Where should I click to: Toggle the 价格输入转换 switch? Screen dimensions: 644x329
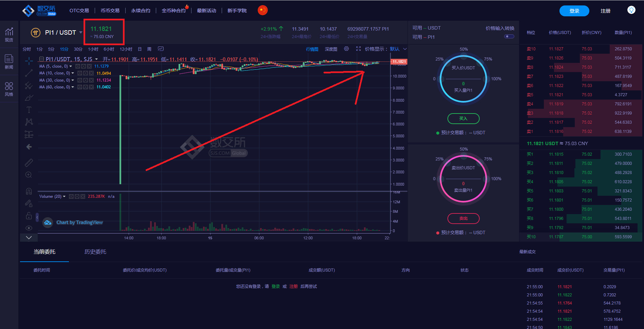(x=509, y=36)
